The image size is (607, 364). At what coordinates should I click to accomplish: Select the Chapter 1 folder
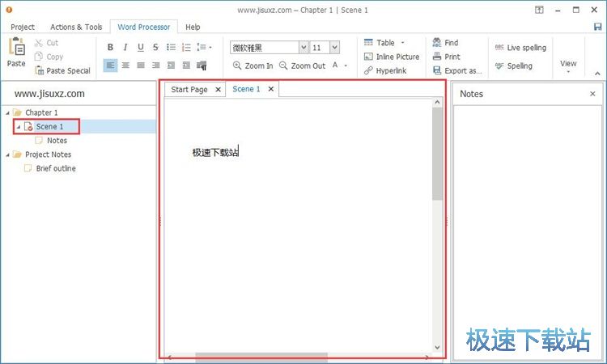pyautogui.click(x=41, y=112)
